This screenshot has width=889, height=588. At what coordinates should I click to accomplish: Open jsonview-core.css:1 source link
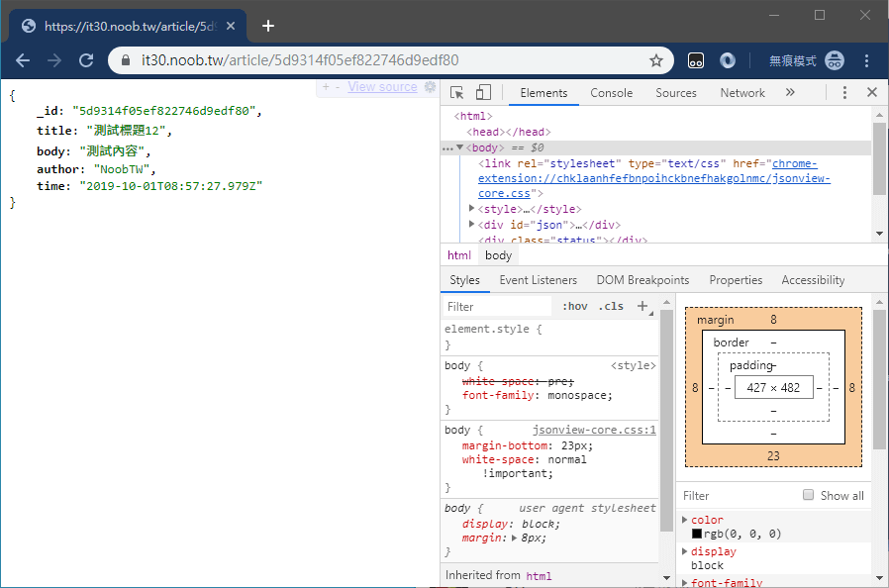pyautogui.click(x=594, y=431)
